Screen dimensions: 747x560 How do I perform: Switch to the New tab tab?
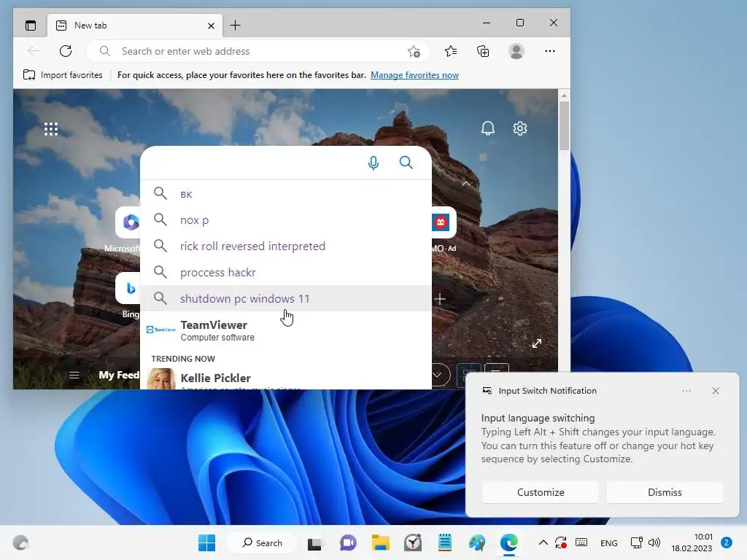pos(135,26)
